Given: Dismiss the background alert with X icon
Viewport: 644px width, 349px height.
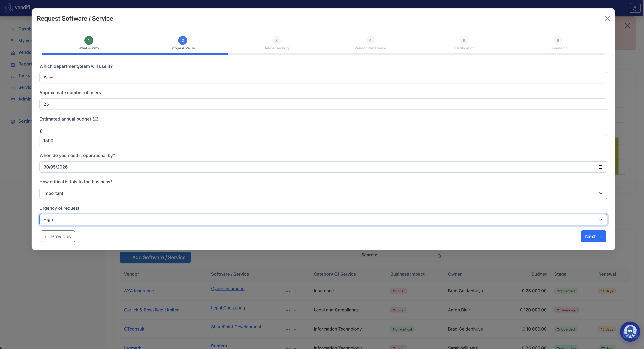Looking at the screenshot, I should click(627, 26).
